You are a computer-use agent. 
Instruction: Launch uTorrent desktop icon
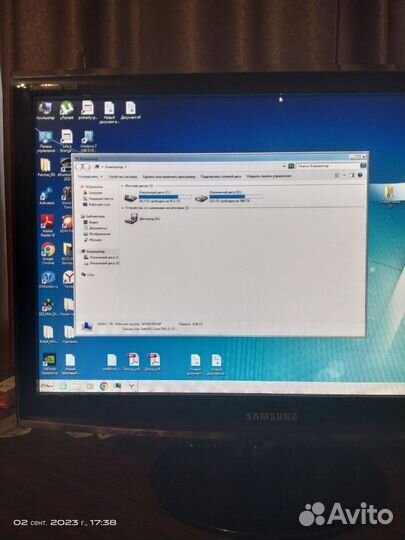pos(66,110)
